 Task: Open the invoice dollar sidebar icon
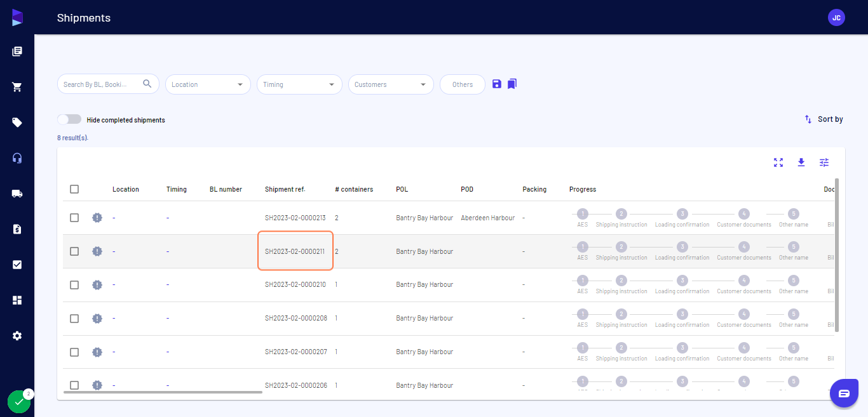coord(17,229)
